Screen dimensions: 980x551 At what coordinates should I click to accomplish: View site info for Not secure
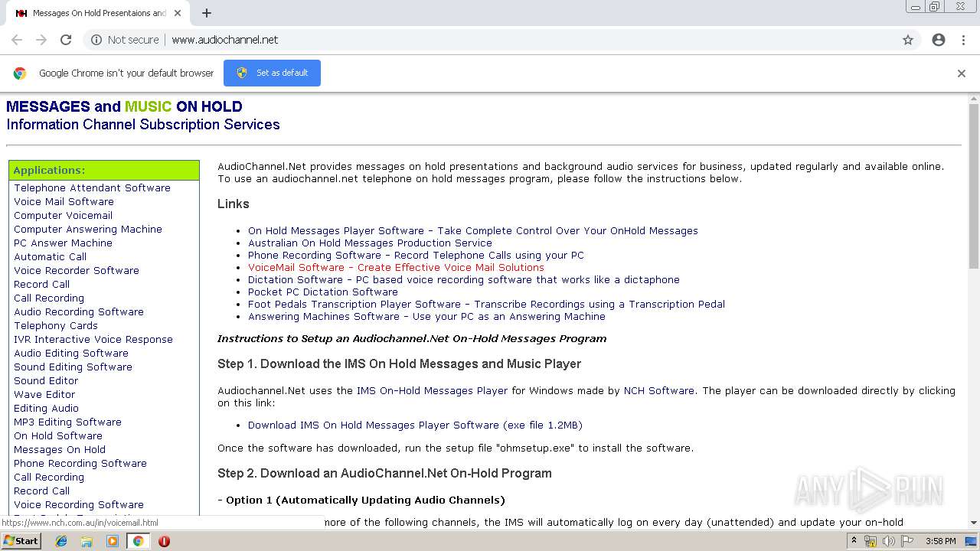[125, 40]
